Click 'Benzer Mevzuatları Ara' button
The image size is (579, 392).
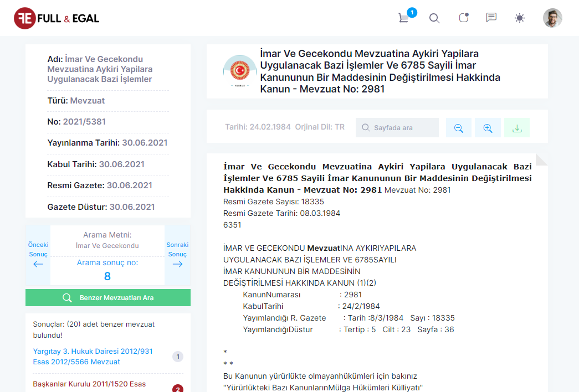pyautogui.click(x=108, y=298)
